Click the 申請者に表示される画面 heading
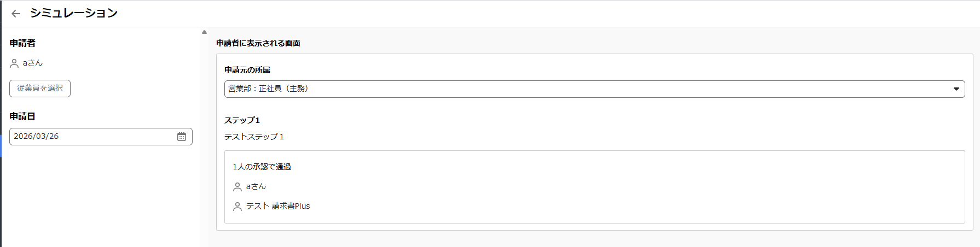Screen dimensions: 980x247 [258, 43]
